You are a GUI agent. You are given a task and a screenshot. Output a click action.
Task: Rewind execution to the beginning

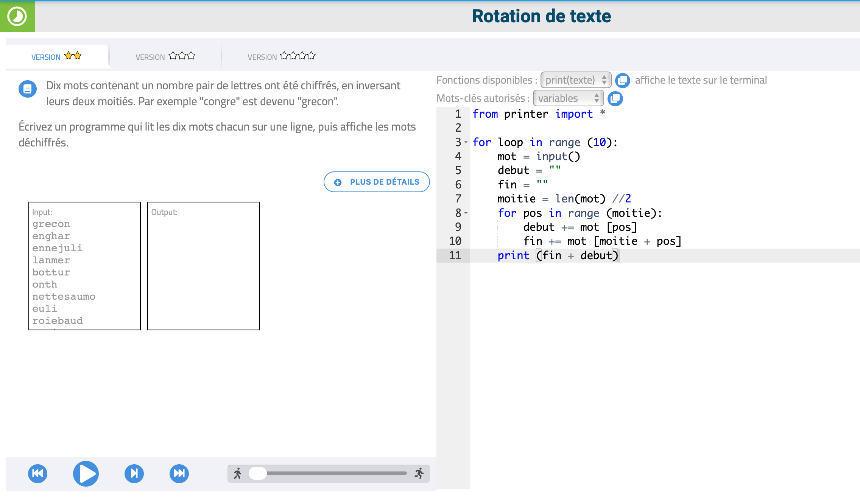tap(37, 473)
